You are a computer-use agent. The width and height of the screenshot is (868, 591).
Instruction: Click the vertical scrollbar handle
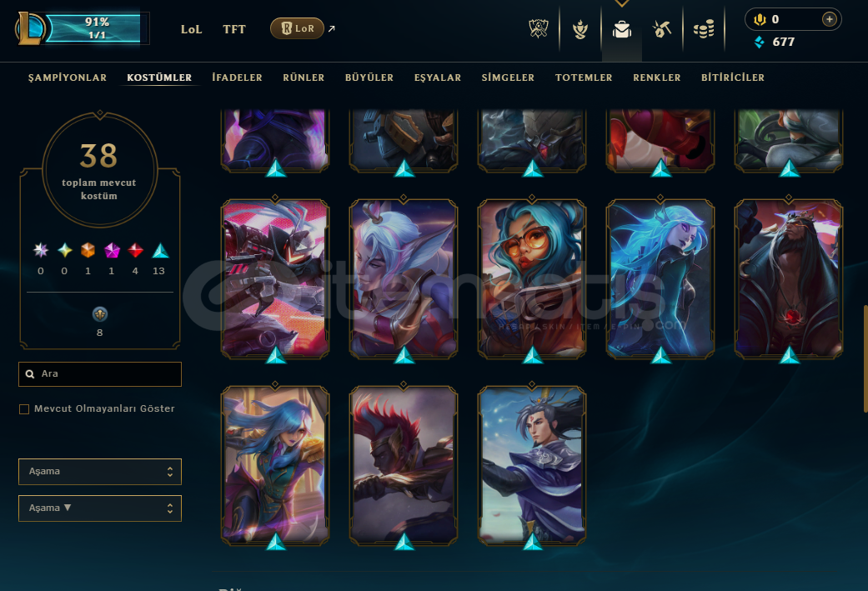[x=865, y=358]
